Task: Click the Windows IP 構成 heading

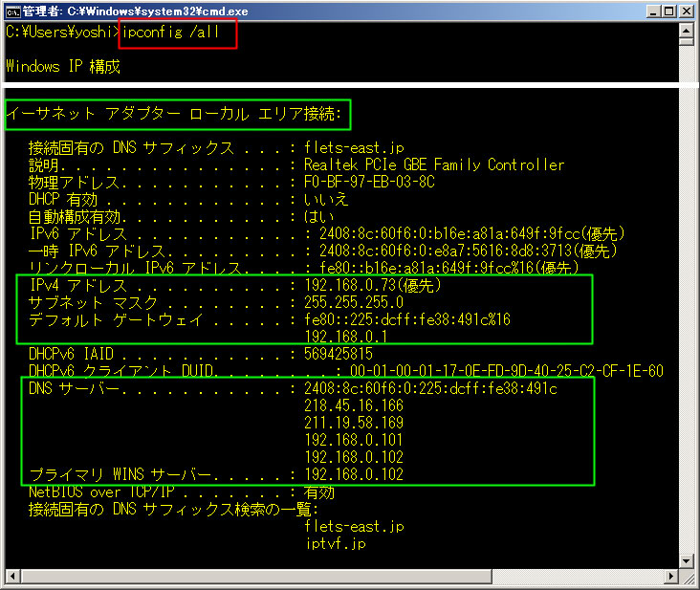Action: 63,67
